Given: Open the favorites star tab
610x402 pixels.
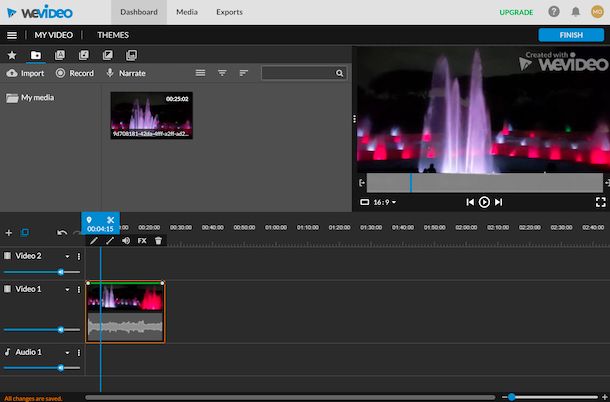Looking at the screenshot, I should [x=12, y=55].
